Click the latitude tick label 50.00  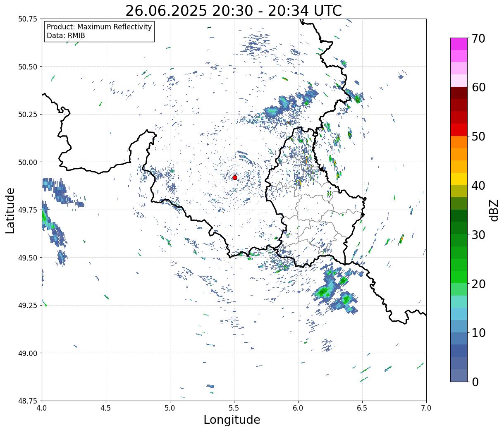[x=28, y=162]
